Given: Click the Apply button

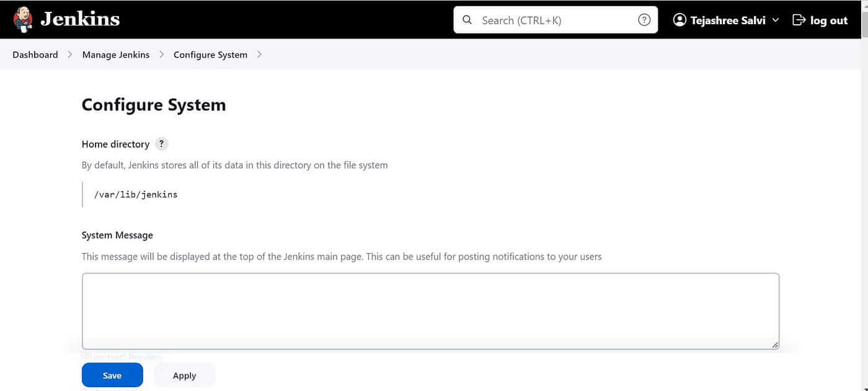Looking at the screenshot, I should [x=184, y=375].
